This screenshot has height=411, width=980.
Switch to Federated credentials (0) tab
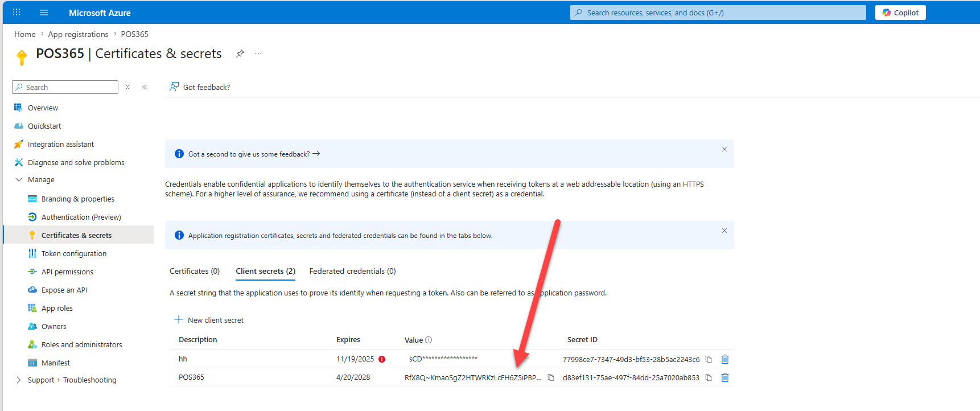(352, 271)
